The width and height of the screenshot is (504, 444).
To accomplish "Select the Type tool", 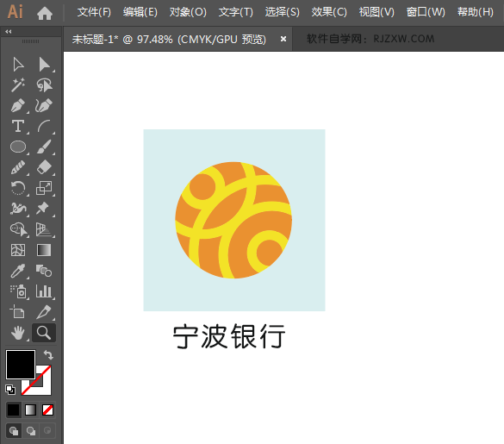I will point(18,126).
